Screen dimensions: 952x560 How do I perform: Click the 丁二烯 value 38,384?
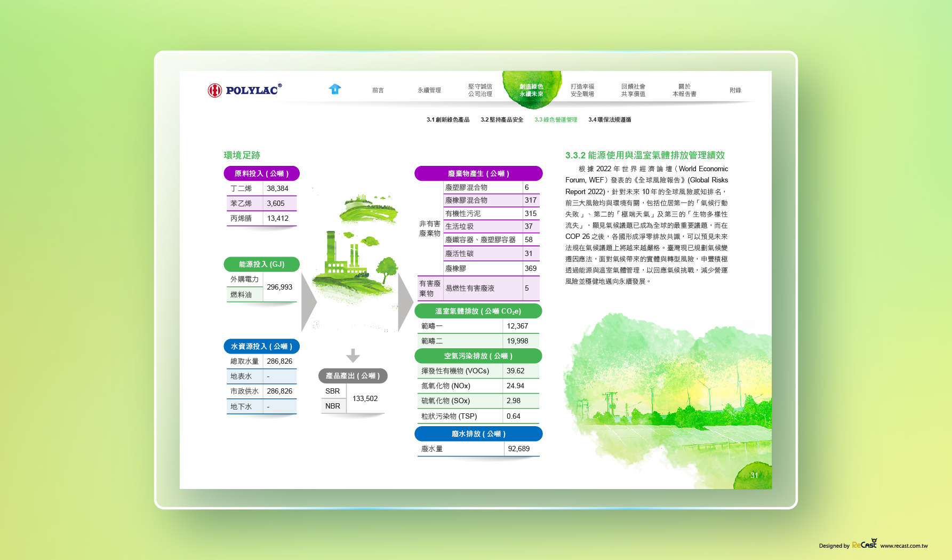(x=278, y=188)
